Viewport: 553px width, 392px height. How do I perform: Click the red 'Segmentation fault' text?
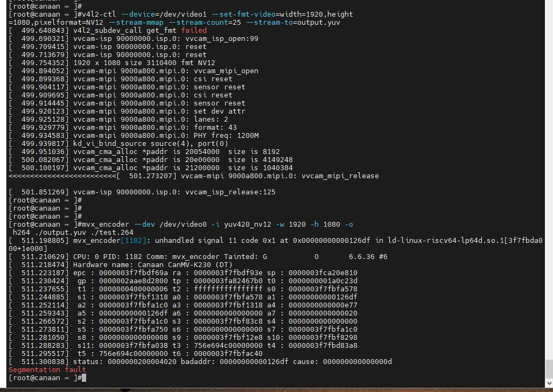tap(47, 370)
